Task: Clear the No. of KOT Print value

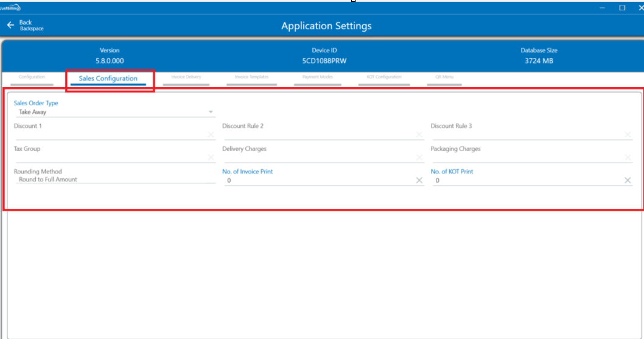Action: [628, 181]
